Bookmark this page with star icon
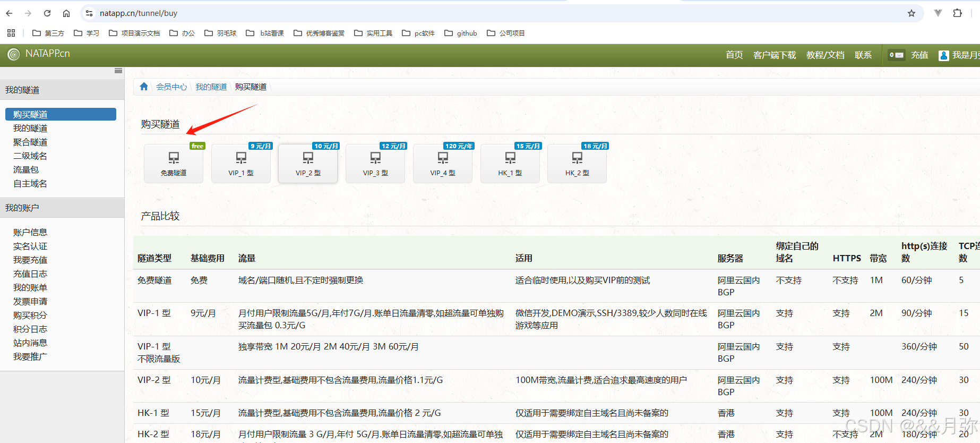 912,13
